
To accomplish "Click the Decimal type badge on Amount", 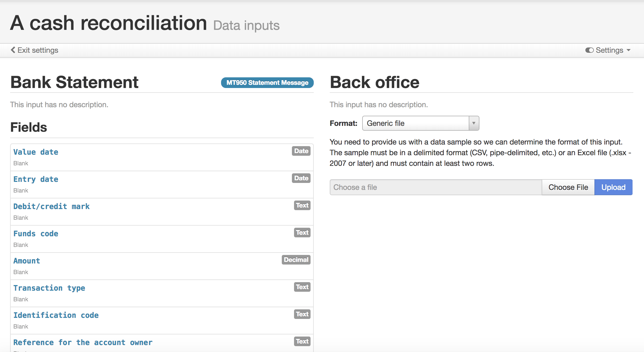I will pyautogui.click(x=296, y=260).
